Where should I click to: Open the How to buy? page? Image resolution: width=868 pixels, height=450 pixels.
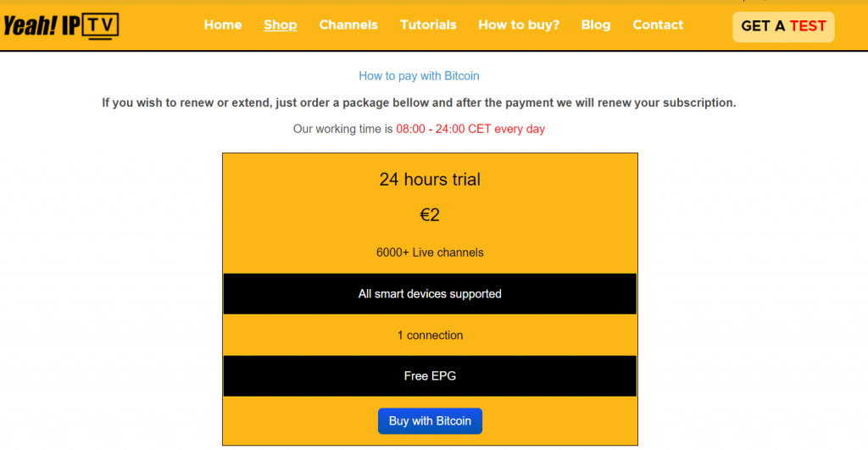coord(519,25)
